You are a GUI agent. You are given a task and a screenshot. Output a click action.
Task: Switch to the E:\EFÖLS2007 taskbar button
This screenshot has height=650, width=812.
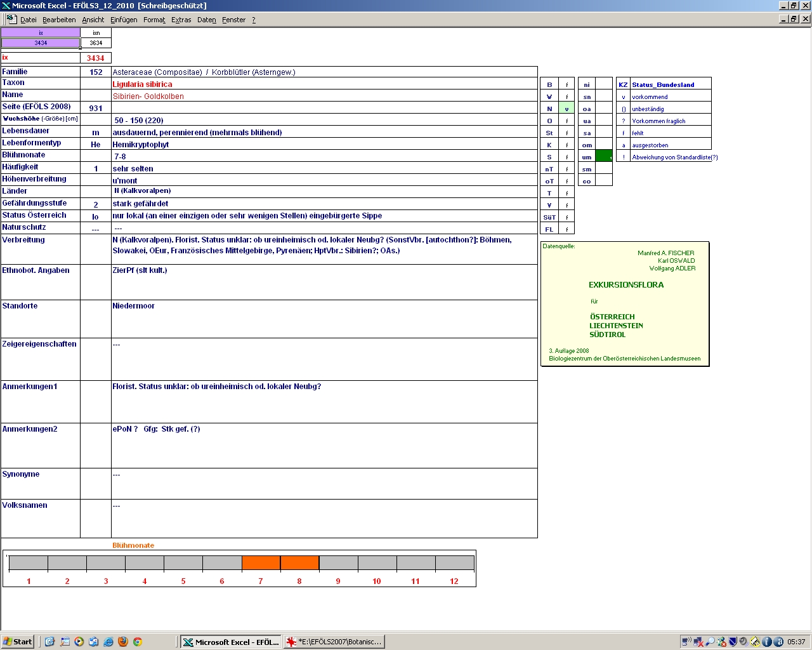click(x=334, y=642)
